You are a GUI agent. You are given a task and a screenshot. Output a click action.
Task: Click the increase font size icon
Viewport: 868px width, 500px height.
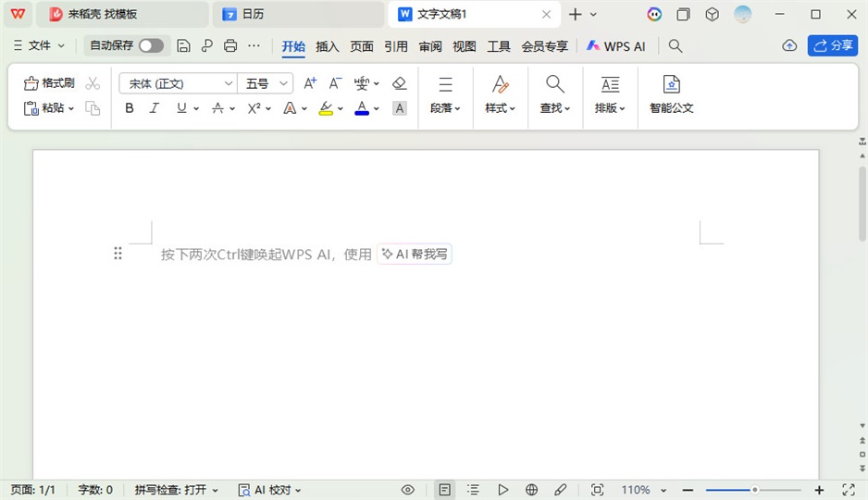tap(311, 83)
